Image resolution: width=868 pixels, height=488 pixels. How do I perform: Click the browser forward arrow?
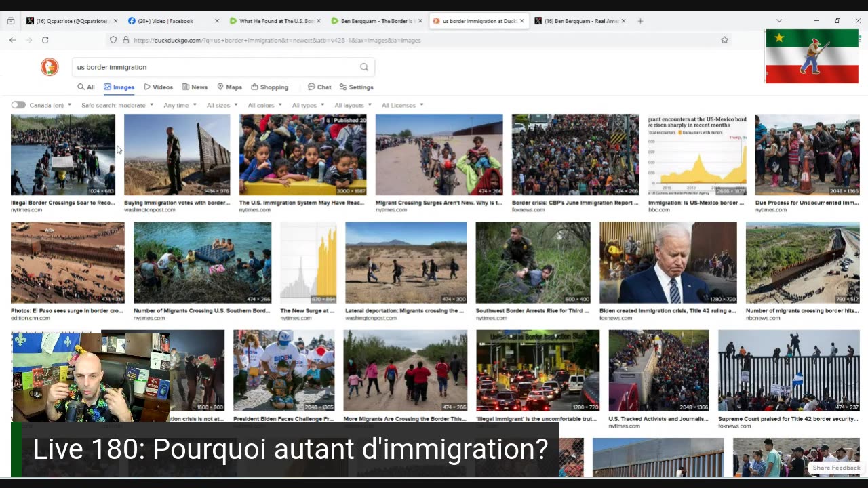pyautogui.click(x=28, y=40)
